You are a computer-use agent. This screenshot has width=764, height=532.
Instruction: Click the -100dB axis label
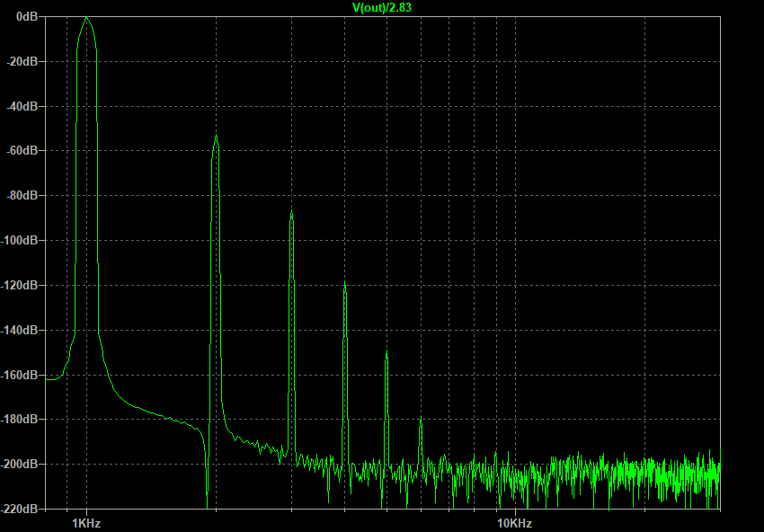click(x=20, y=240)
